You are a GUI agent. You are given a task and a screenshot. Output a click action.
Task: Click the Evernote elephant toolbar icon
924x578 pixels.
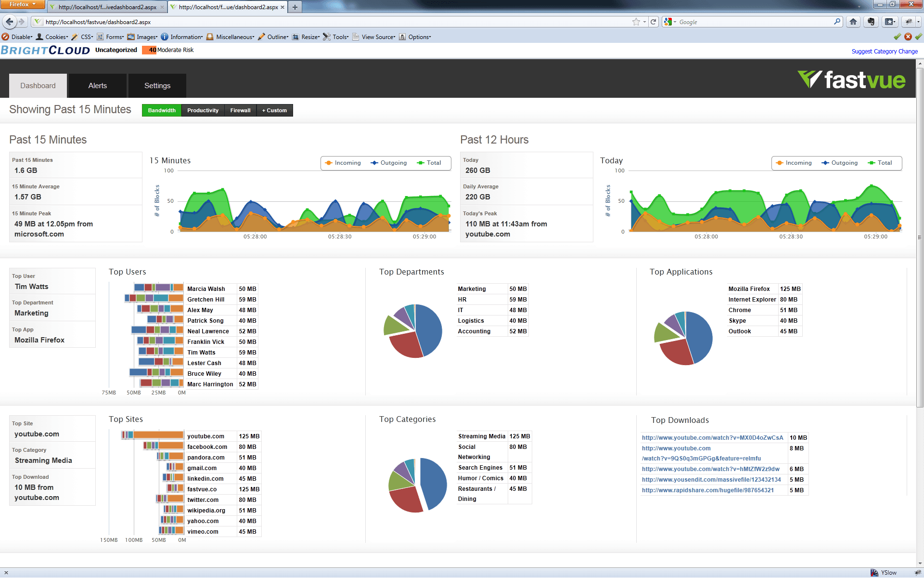pos(871,22)
